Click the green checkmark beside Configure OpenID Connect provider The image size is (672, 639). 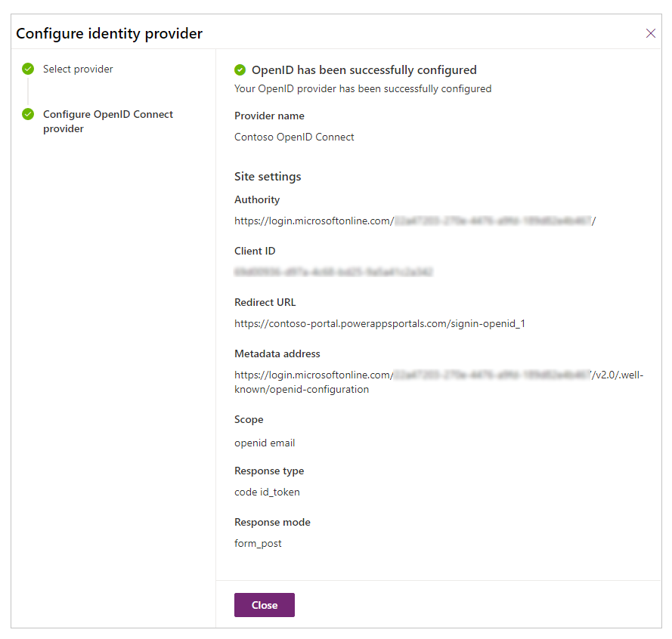pyautogui.click(x=28, y=115)
